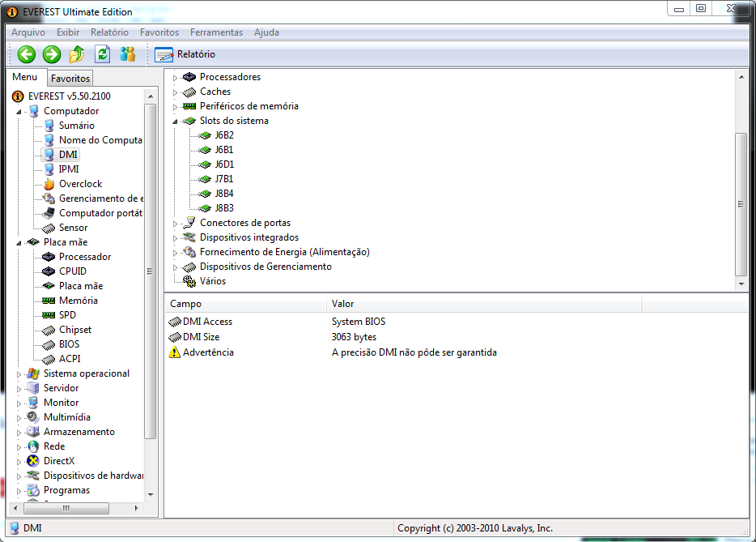This screenshot has width=756, height=542.
Task: Click the users icon in the toolbar
Action: (127, 54)
